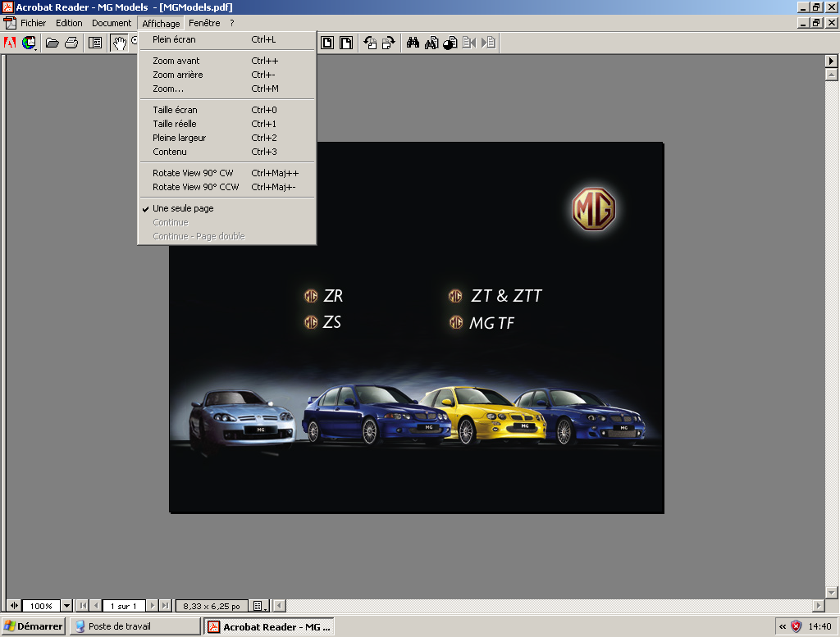Click the previous search highlight icon
The width and height of the screenshot is (840, 637).
(x=468, y=43)
